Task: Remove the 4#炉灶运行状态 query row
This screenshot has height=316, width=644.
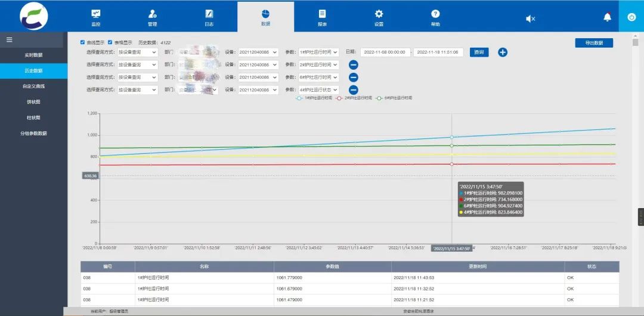Action: pos(353,89)
